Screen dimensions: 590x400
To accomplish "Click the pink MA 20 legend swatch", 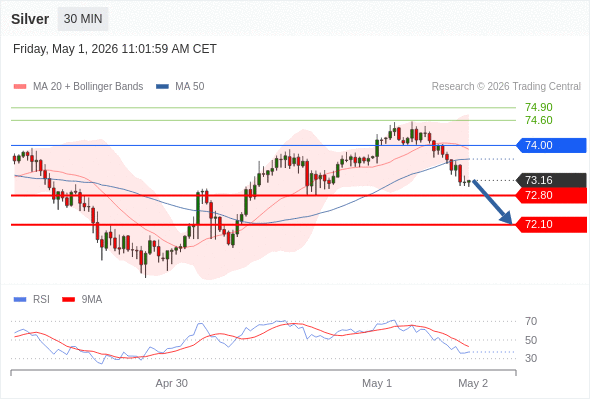I will tap(20, 87).
